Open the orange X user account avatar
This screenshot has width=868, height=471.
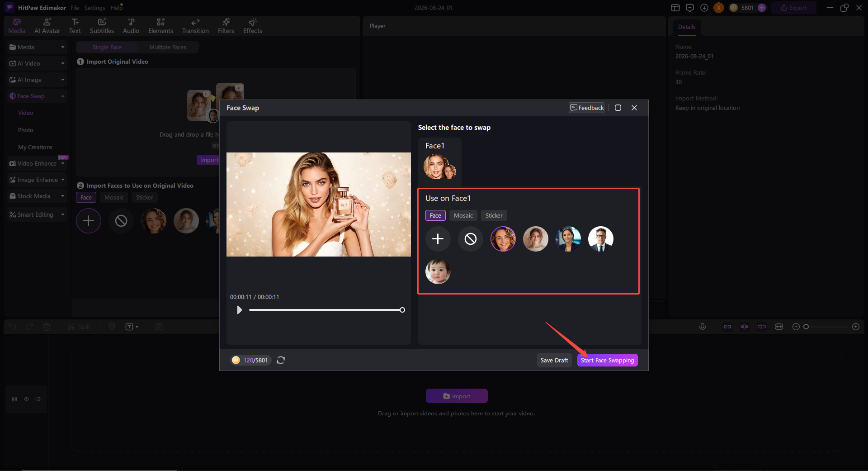719,8
